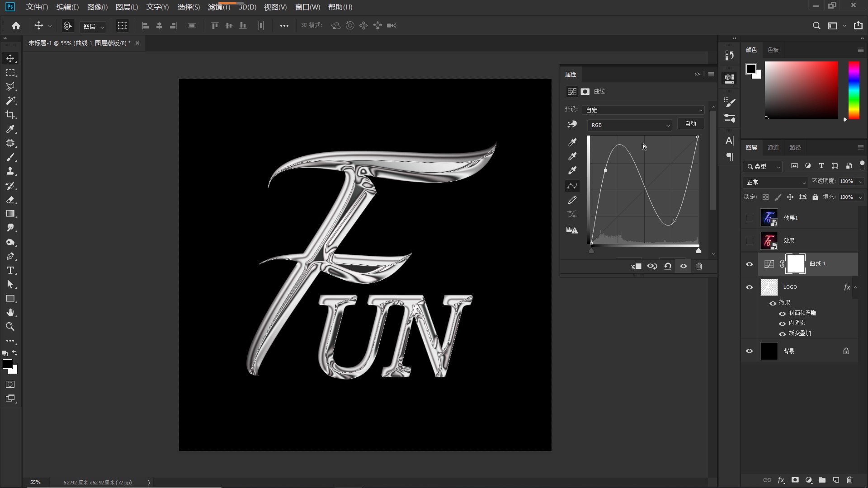Switch to the 通道 tab
The image size is (868, 488).
[x=773, y=147]
